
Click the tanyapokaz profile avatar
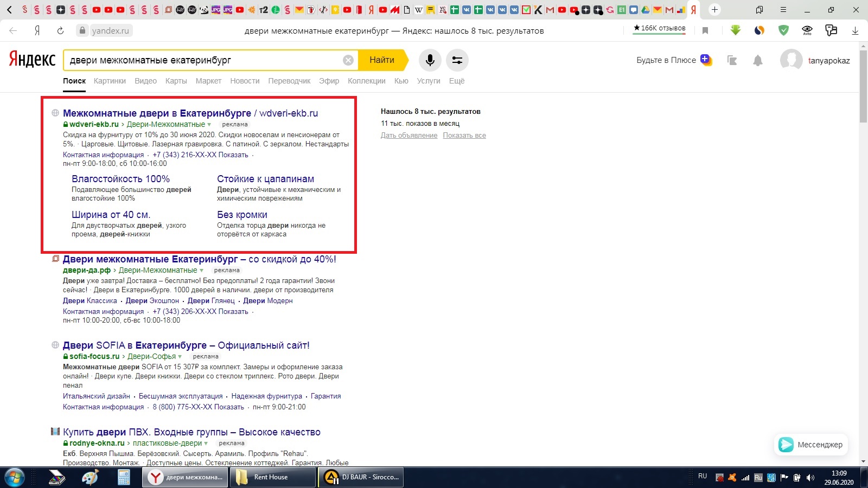click(x=791, y=60)
